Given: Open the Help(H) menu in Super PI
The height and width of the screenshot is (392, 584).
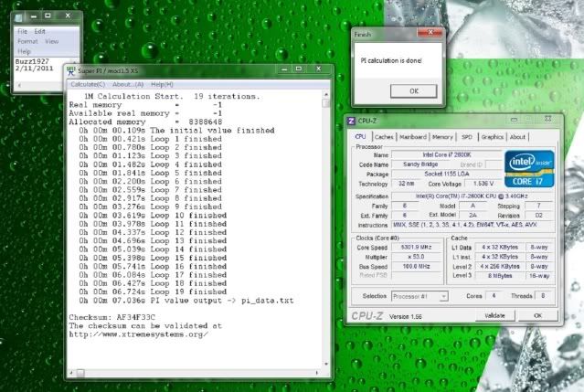Looking at the screenshot, I should point(162,84).
